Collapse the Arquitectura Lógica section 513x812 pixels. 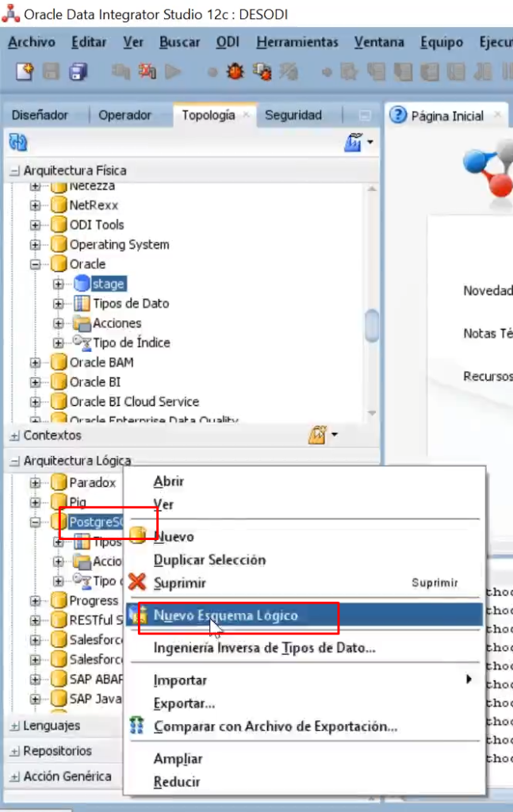click(x=14, y=461)
